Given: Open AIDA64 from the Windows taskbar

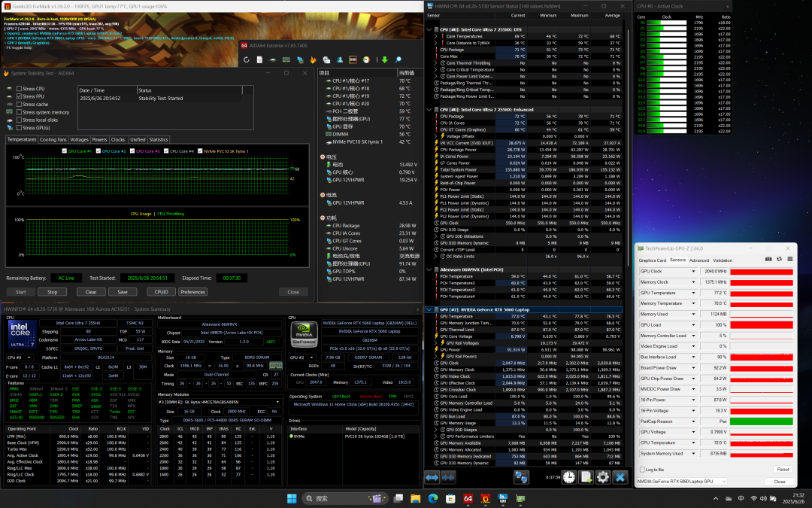Looking at the screenshot, I should 468,498.
